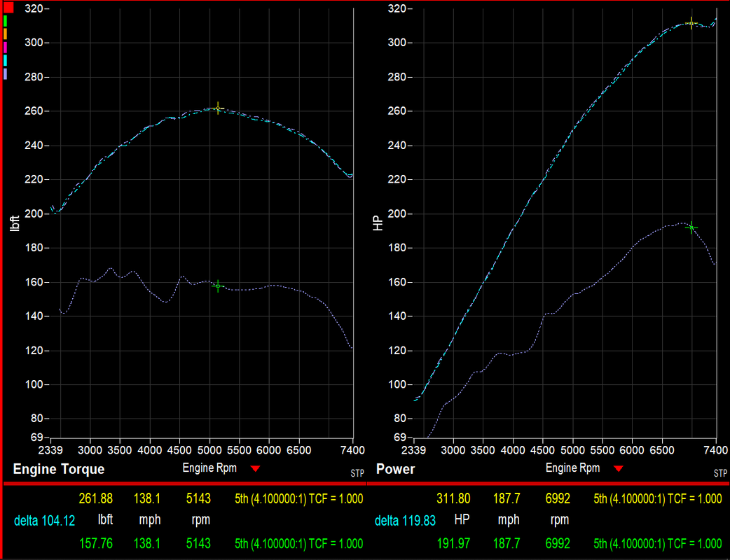Viewport: 730px width, 560px height.
Task: Click the red square run indicator
Action: pos(9,7)
